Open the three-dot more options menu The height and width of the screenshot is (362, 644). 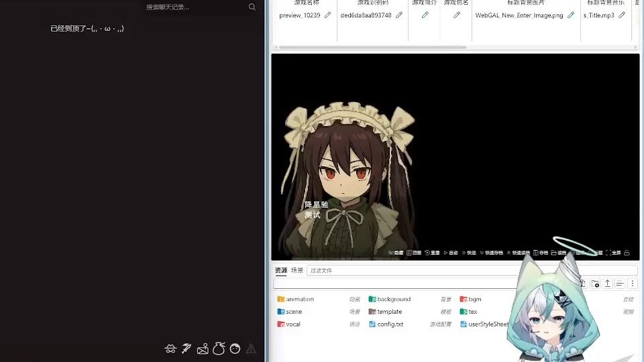[632, 284]
